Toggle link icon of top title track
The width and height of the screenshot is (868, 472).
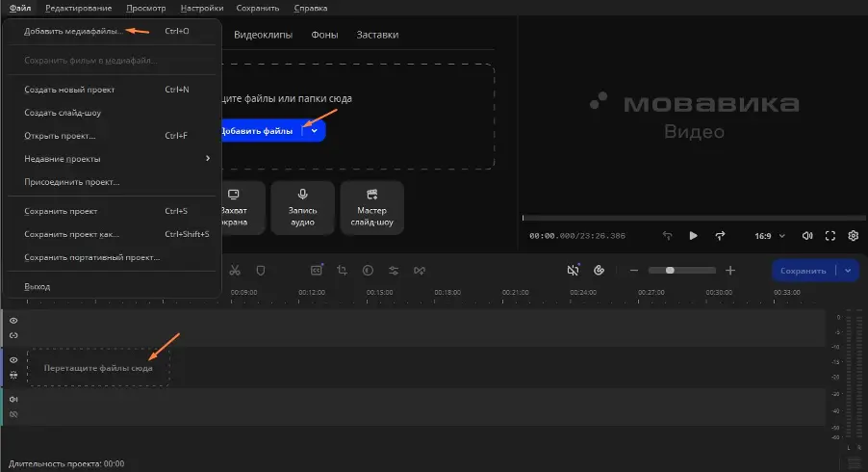click(x=13, y=336)
